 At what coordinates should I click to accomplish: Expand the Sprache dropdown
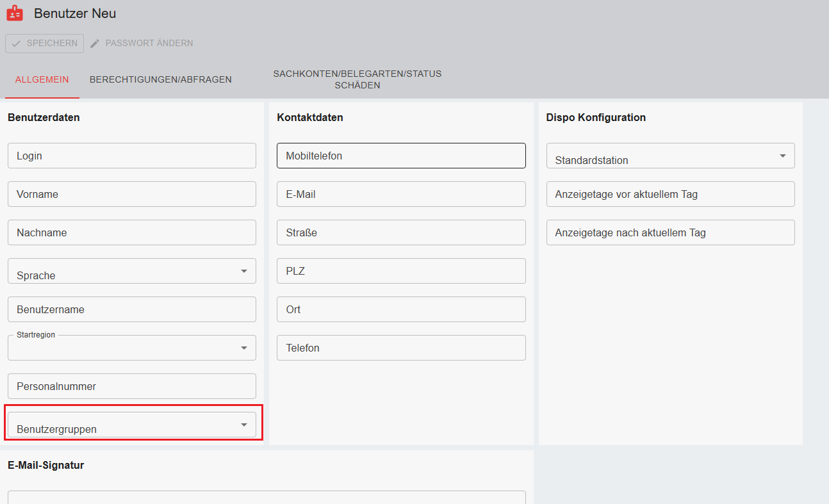tap(243, 272)
